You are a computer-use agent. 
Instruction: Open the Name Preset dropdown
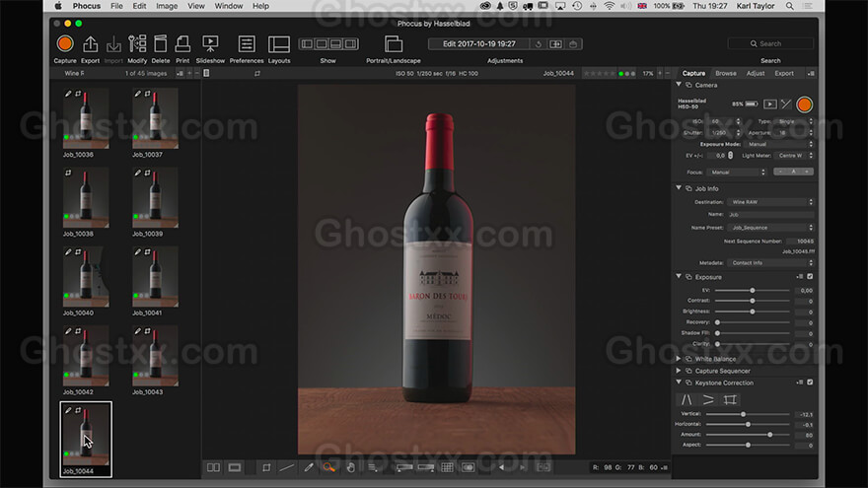click(x=770, y=228)
